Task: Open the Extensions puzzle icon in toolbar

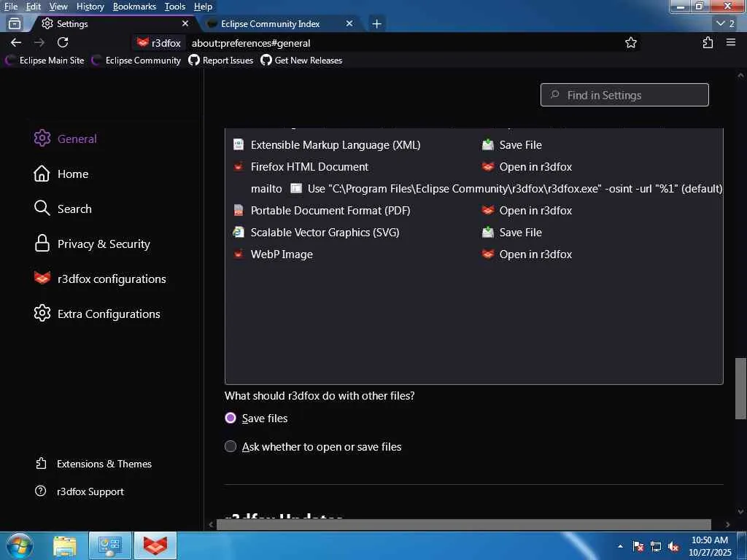Action: coord(708,43)
